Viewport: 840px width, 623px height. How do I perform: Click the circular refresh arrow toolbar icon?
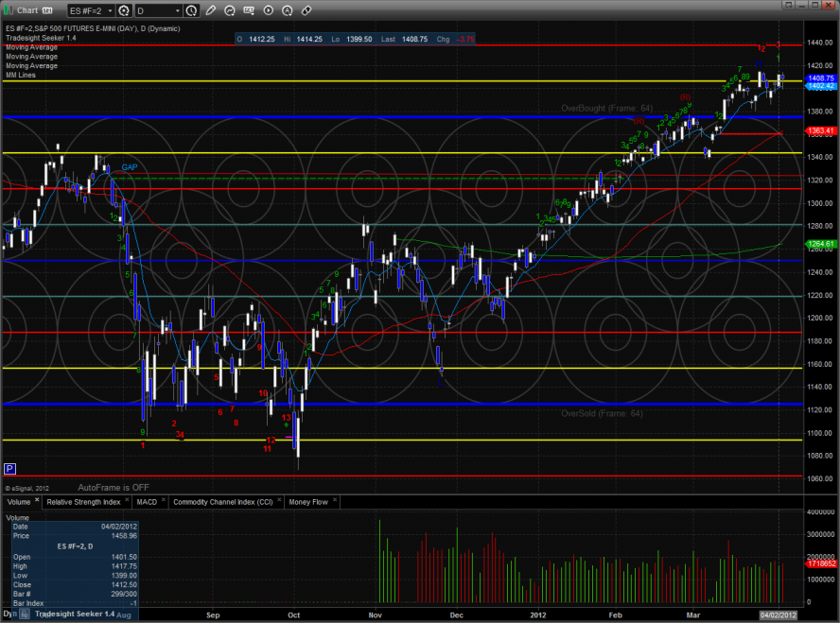pos(231,10)
